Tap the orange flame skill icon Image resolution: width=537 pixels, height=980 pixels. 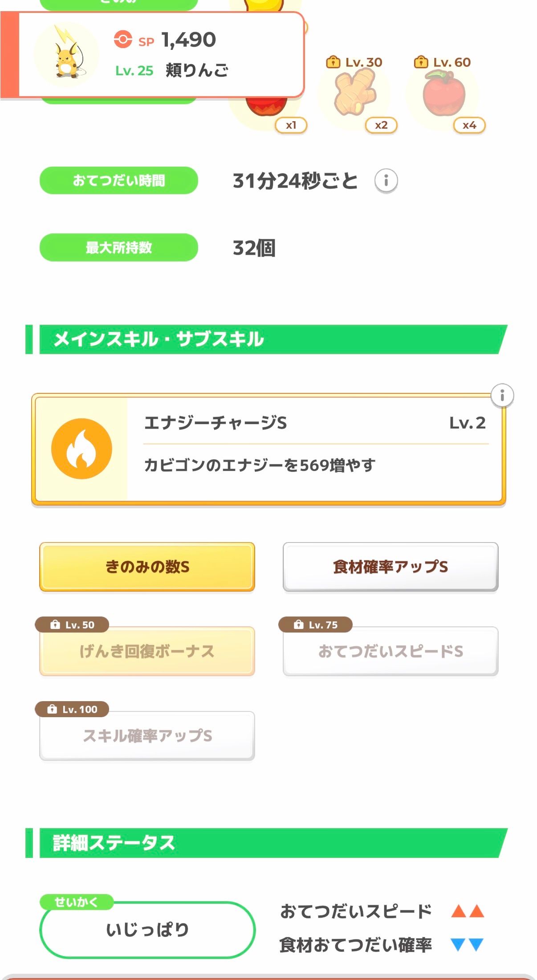[x=81, y=449]
